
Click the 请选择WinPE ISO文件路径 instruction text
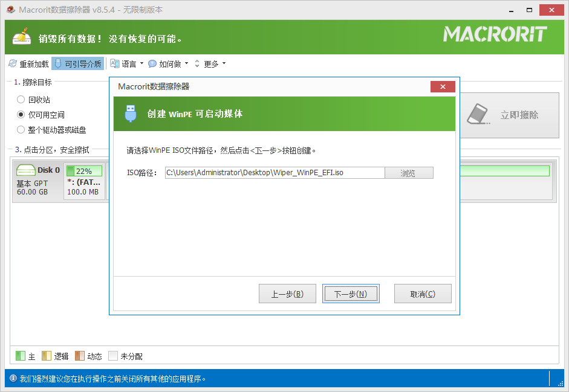[x=221, y=150]
